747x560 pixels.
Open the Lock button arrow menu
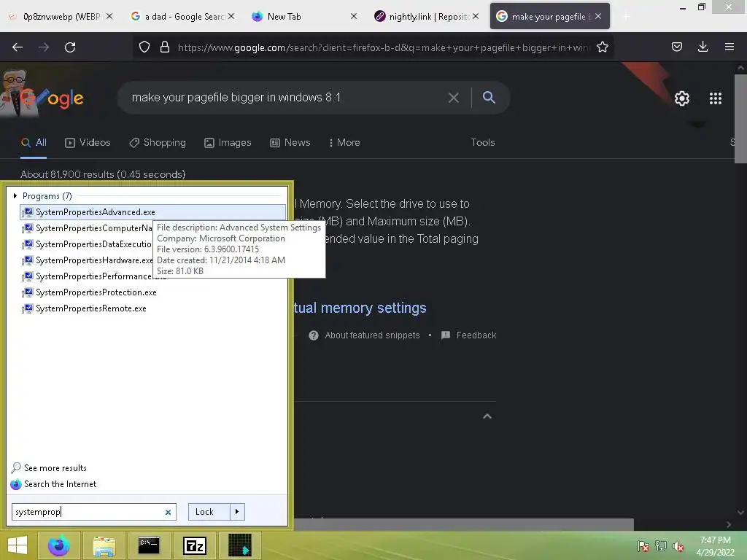[x=237, y=512]
